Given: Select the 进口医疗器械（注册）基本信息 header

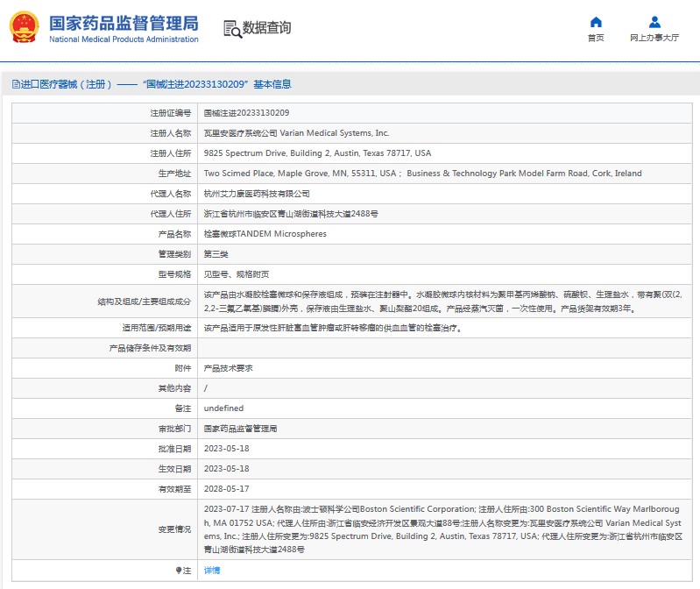Looking at the screenshot, I should click(x=152, y=84).
